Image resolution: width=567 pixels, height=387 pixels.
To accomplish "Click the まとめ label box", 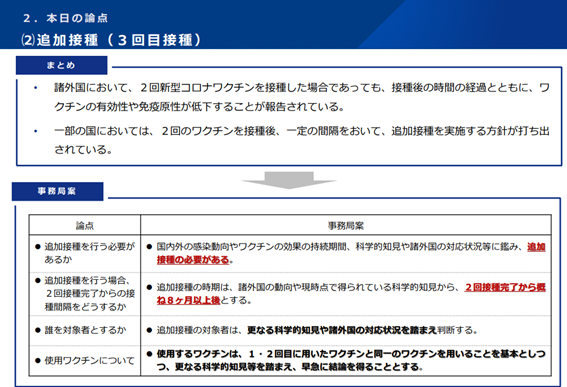I will click(61, 65).
